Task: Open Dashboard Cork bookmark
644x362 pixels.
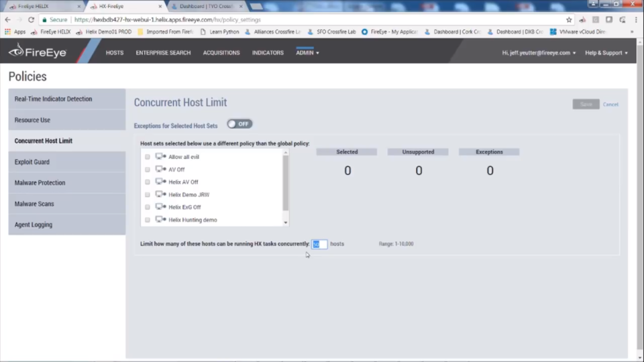Action: tap(452, 32)
